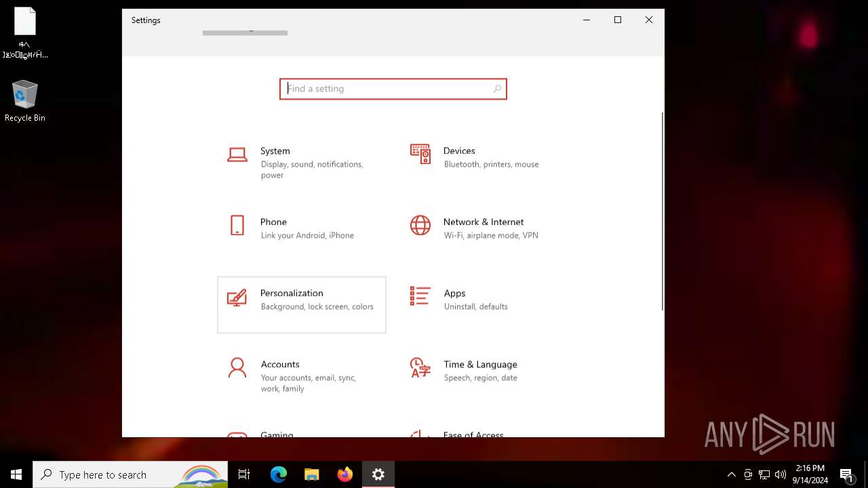
Task: Show hidden tray icons chevron
Action: 731,474
